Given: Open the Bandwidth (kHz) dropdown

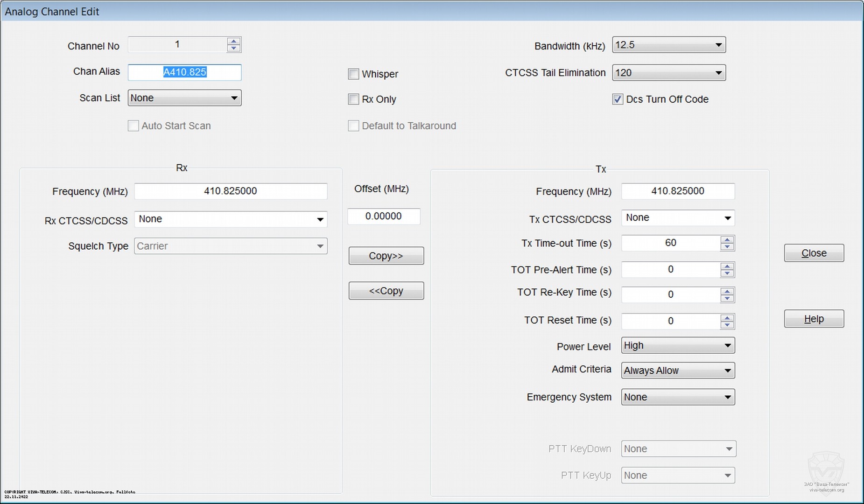Looking at the screenshot, I should [x=668, y=45].
